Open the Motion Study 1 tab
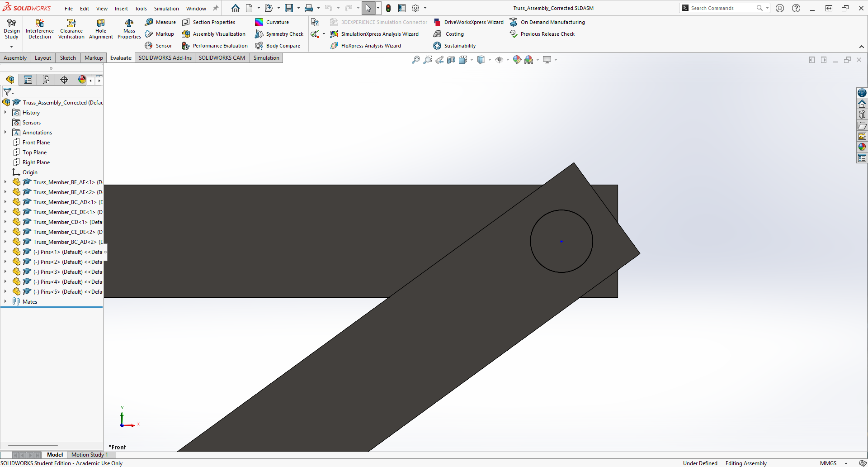This screenshot has width=868, height=467. click(90, 455)
